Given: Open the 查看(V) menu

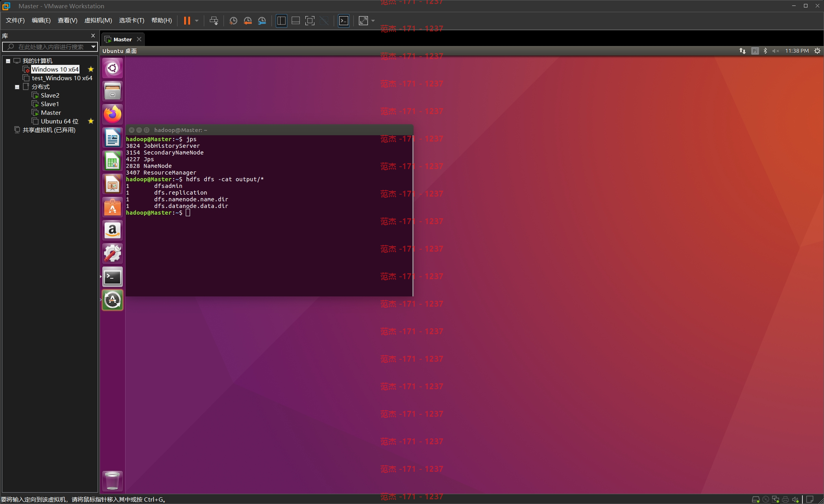Looking at the screenshot, I should 67,20.
